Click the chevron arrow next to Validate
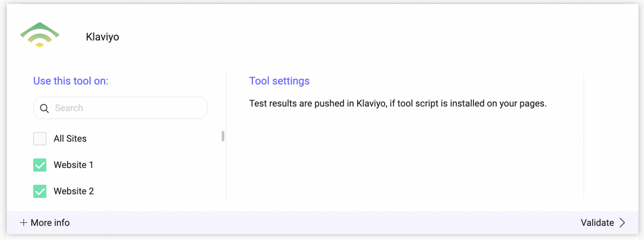 point(622,223)
